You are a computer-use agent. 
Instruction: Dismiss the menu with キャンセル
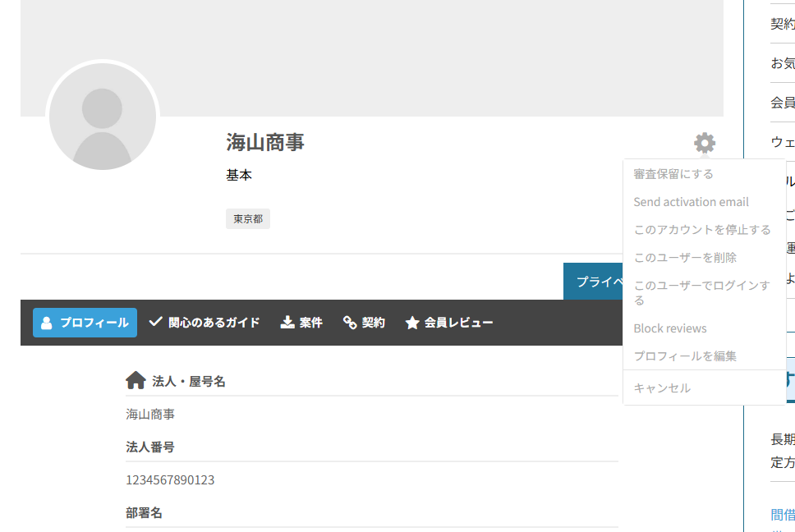[662, 388]
